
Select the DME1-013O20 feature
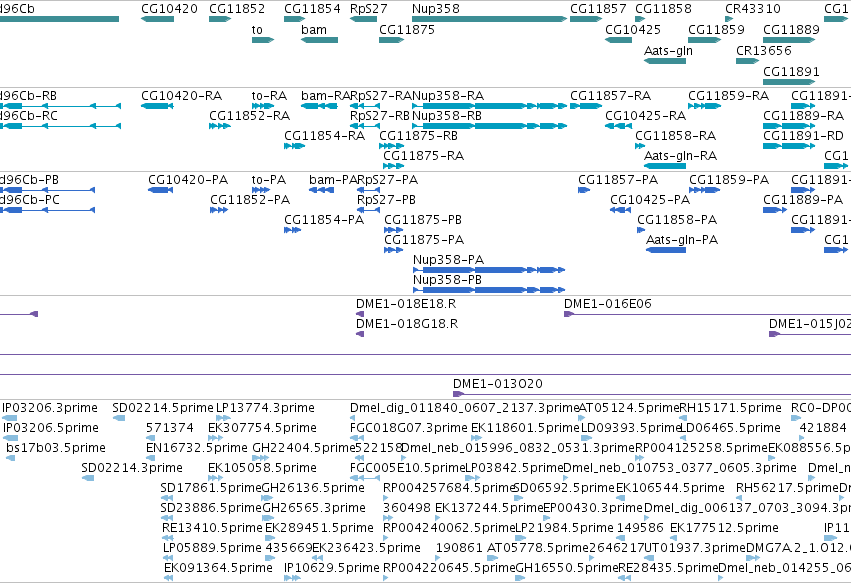point(652,394)
